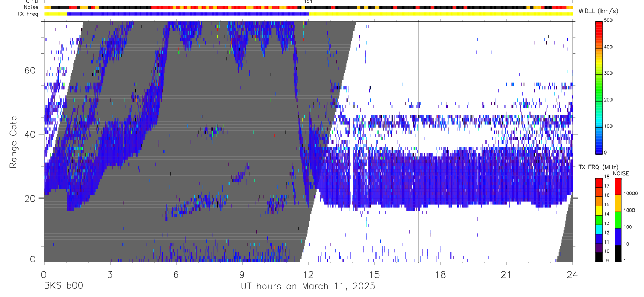Image resolution: width=644 pixels, height=297 pixels.
Task: Click the NOISE legend color scale
Action: point(618,219)
